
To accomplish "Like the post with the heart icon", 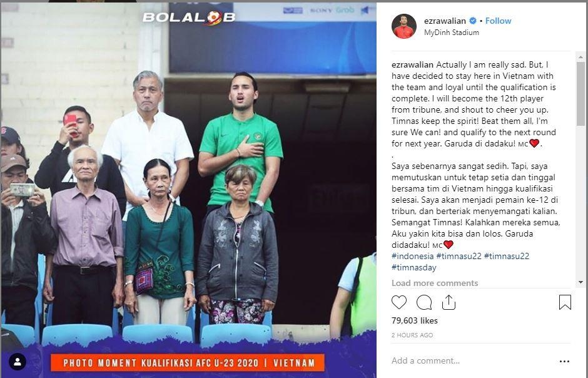I will [399, 302].
